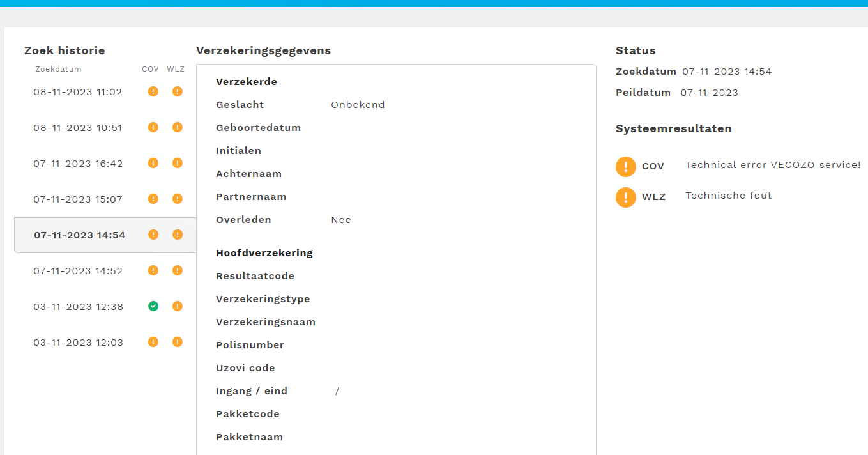This screenshot has height=455, width=868.
Task: Click the Zoekdatum column header
Action: click(x=58, y=69)
